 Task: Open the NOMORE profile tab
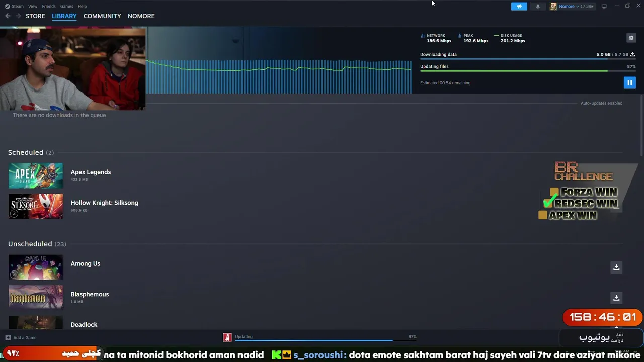(x=141, y=16)
